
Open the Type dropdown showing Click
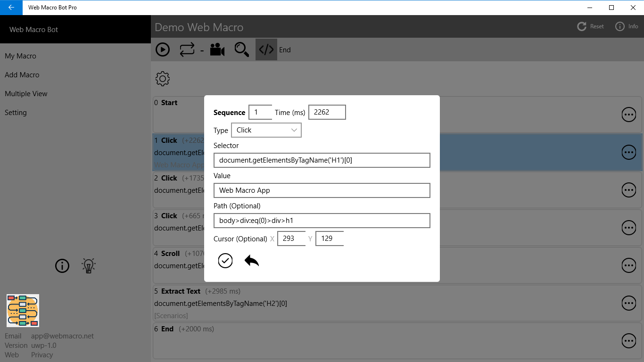pyautogui.click(x=266, y=130)
